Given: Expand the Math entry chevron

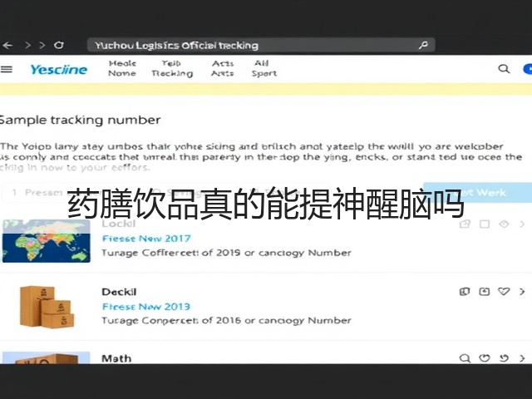Looking at the screenshot, I should tap(522, 358).
